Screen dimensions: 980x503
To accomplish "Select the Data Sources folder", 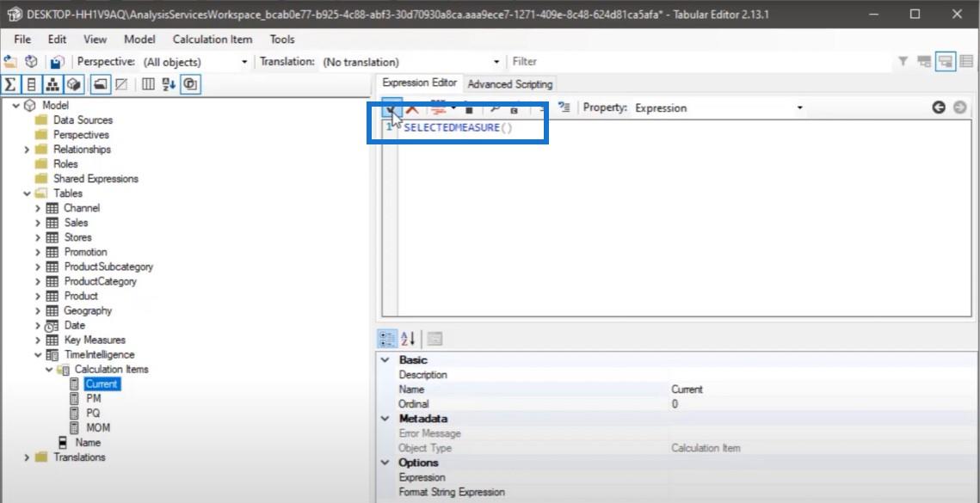I will click(83, 120).
